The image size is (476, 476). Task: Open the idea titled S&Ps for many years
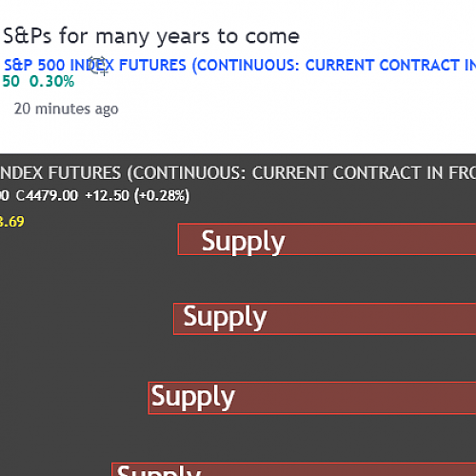(151, 36)
